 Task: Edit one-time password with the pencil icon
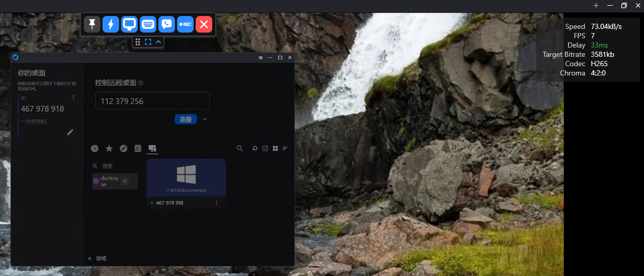pyautogui.click(x=70, y=132)
